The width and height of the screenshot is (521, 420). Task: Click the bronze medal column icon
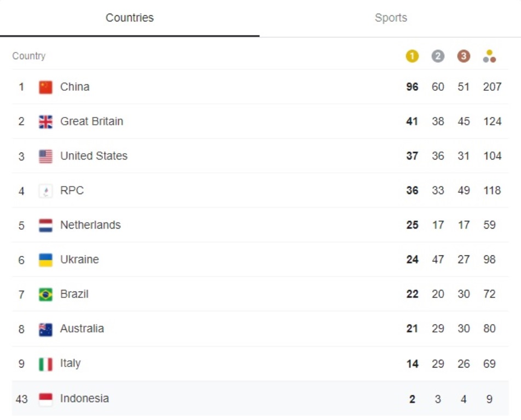(464, 56)
